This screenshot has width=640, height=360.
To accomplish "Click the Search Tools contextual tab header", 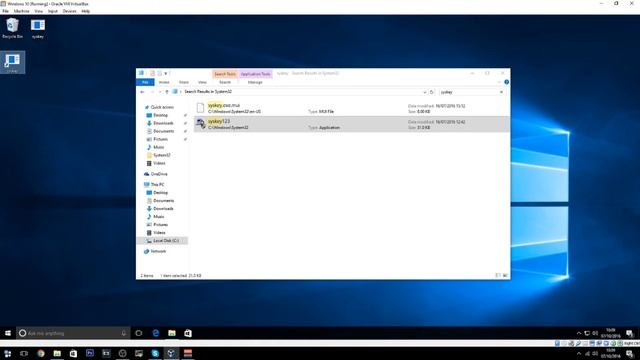I will [x=225, y=74].
